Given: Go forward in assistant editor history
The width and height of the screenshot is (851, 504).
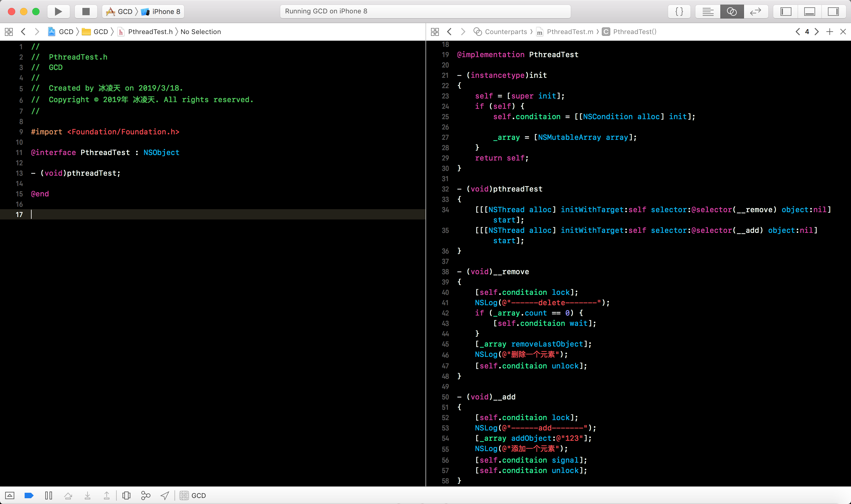Looking at the screenshot, I should tap(463, 32).
